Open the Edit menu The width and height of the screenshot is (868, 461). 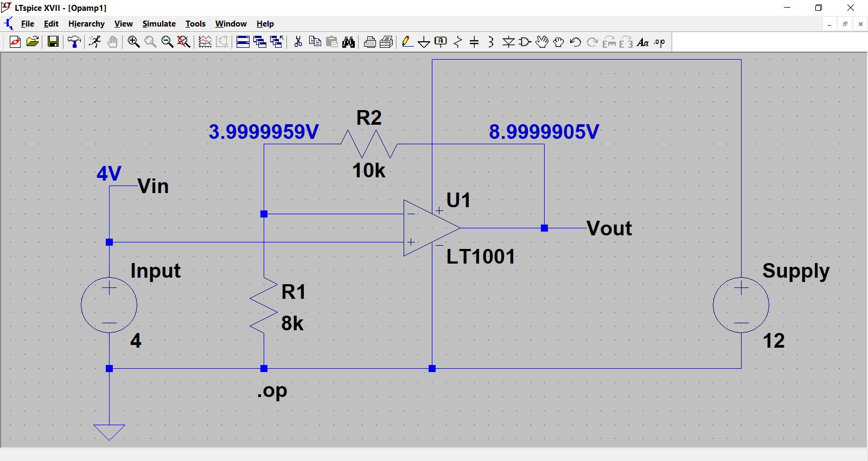[x=51, y=24]
